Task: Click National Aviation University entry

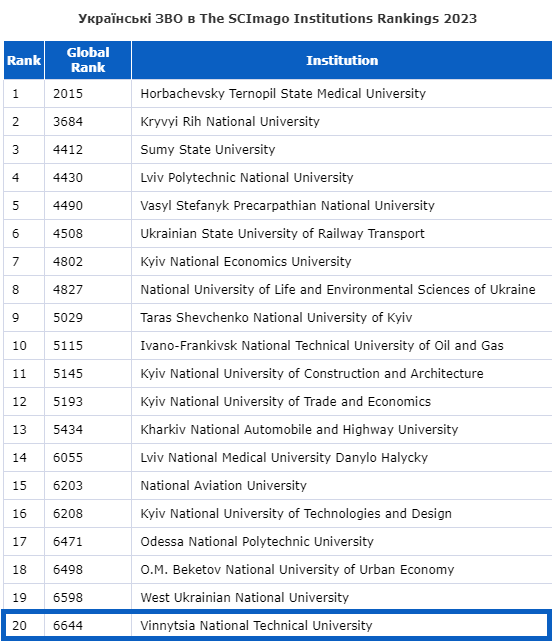Action: pyautogui.click(x=224, y=486)
